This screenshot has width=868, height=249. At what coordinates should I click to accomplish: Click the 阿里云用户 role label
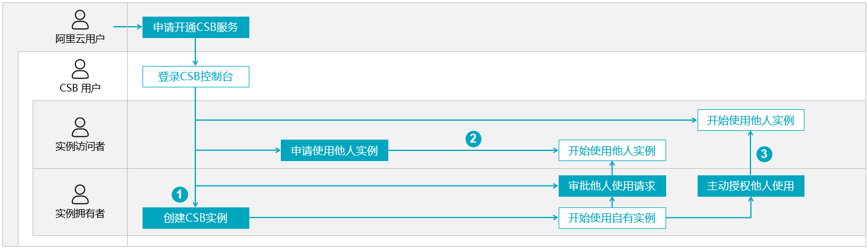80,40
